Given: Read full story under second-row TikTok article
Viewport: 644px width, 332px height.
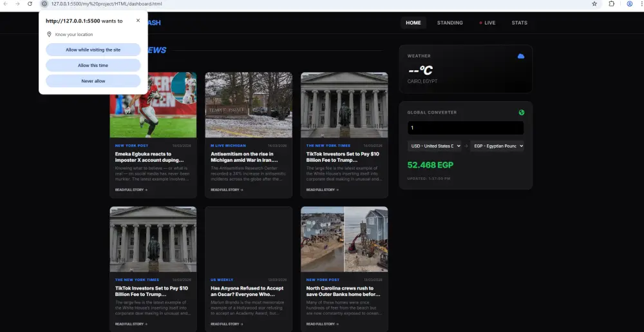Looking at the screenshot, I should click(131, 324).
